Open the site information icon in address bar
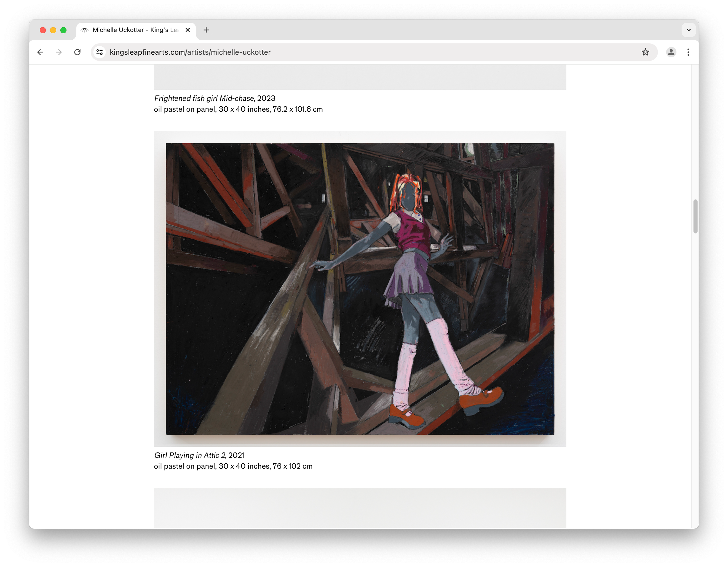 (x=99, y=52)
